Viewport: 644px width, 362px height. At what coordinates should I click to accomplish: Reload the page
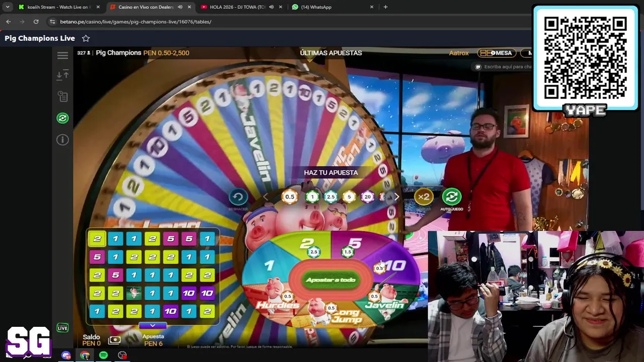pos(36,22)
